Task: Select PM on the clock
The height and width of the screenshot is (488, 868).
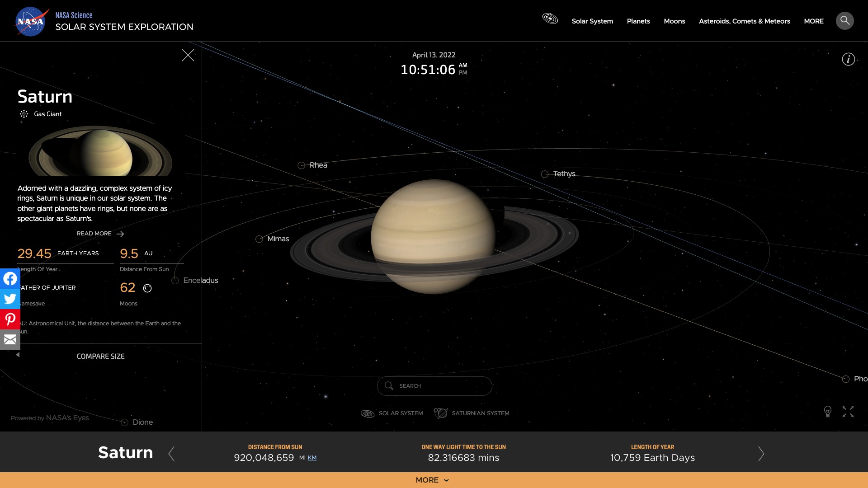Action: [x=463, y=73]
